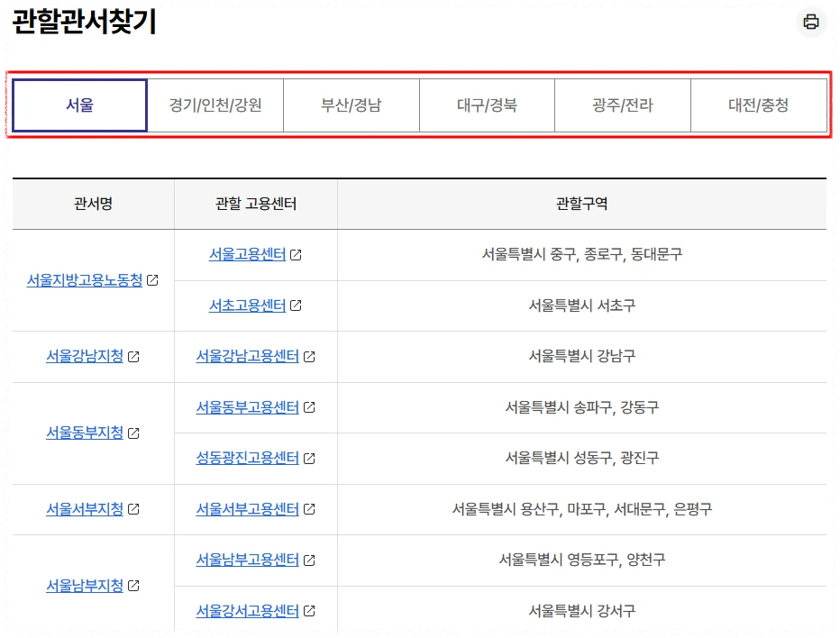
Task: Click the external link icon beside 서울남부고용센터
Action: point(311,560)
